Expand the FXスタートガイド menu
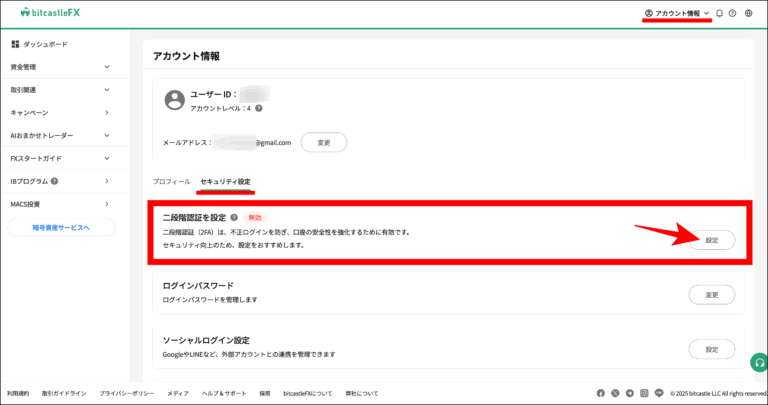The height and width of the screenshot is (405, 768). coord(61,159)
